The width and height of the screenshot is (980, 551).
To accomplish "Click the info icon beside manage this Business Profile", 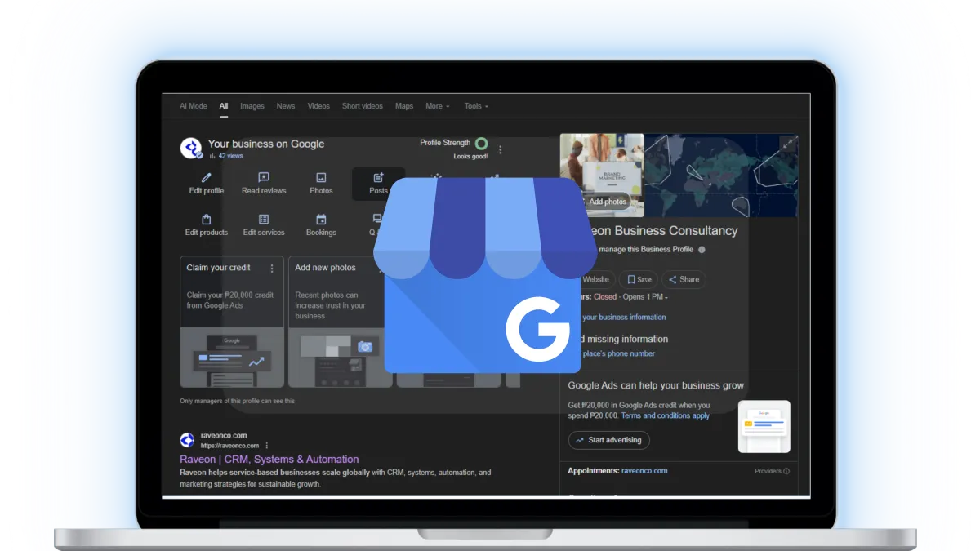I will [702, 250].
